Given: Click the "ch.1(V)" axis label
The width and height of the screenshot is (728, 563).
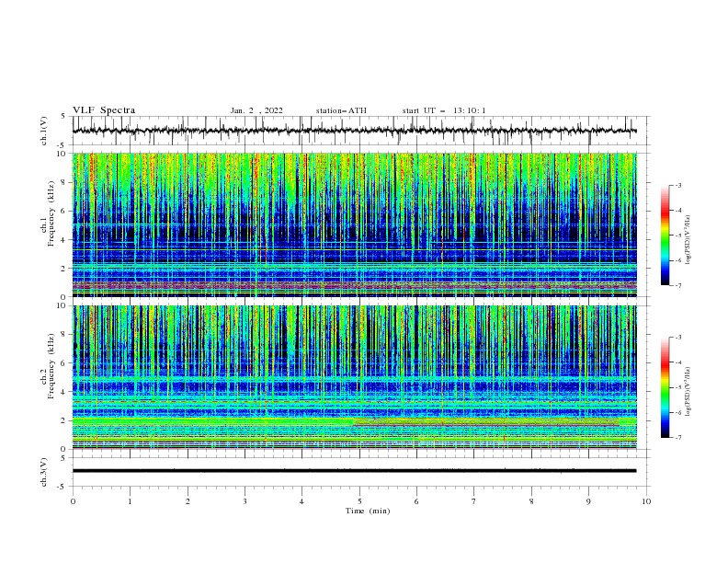Looking at the screenshot, I should 44,131.
